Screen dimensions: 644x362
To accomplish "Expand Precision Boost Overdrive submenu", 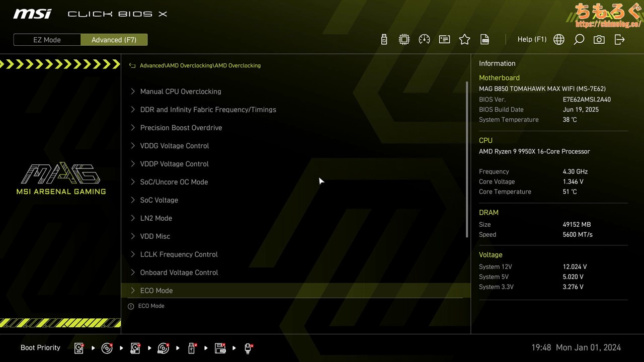I will click(x=181, y=128).
